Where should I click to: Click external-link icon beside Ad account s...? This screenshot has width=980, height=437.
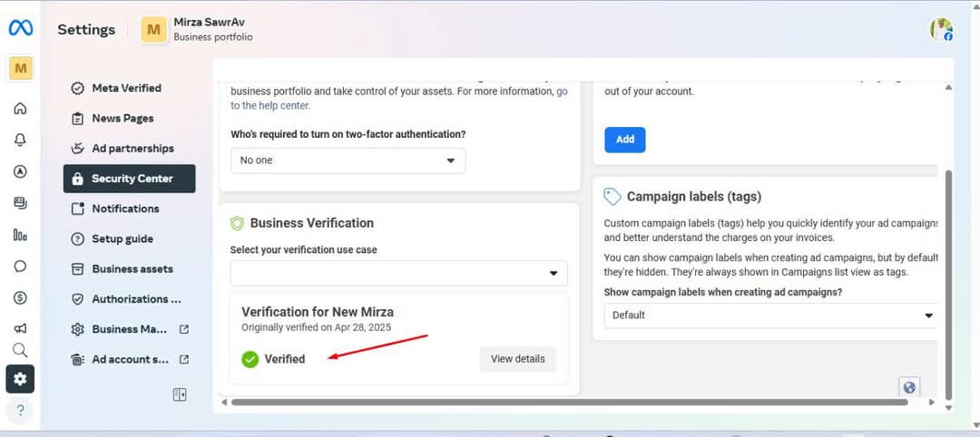click(x=183, y=360)
